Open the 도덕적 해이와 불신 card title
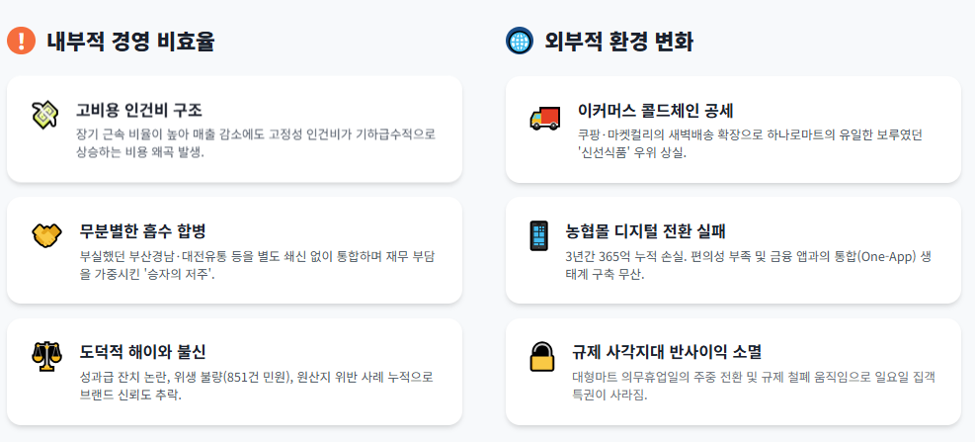The height and width of the screenshot is (442, 975). (x=142, y=352)
